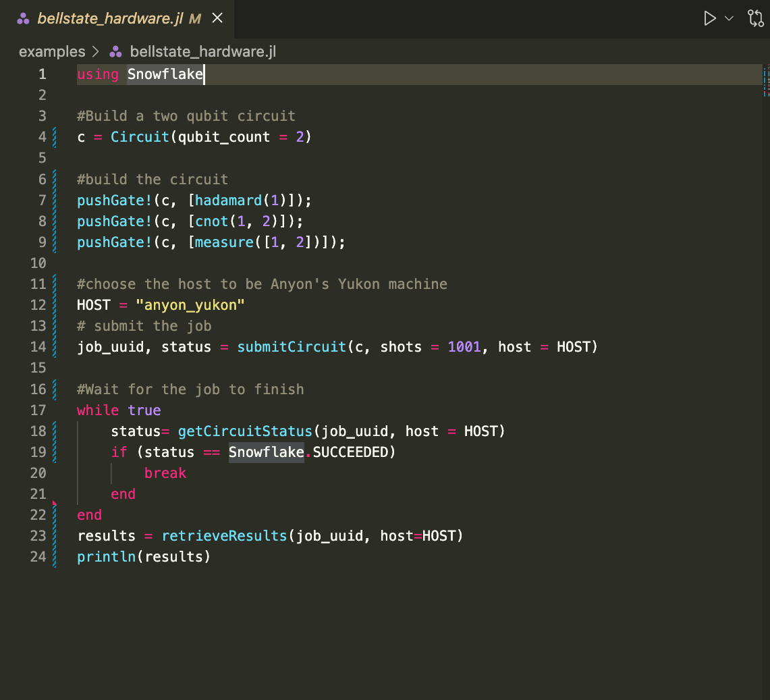Open run options dropdown arrow
The image size is (770, 700).
click(730, 19)
